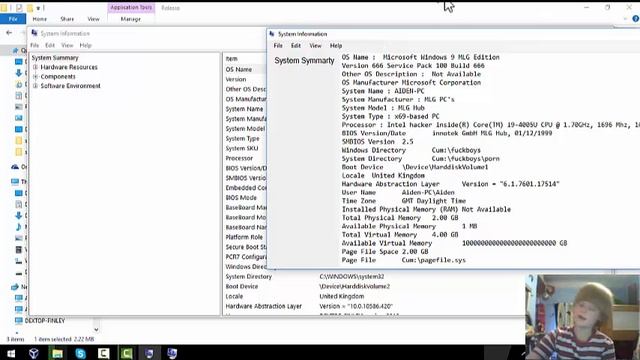Open Edit menu in back System Information
The width and height of the screenshot is (640, 360).
pos(50,45)
